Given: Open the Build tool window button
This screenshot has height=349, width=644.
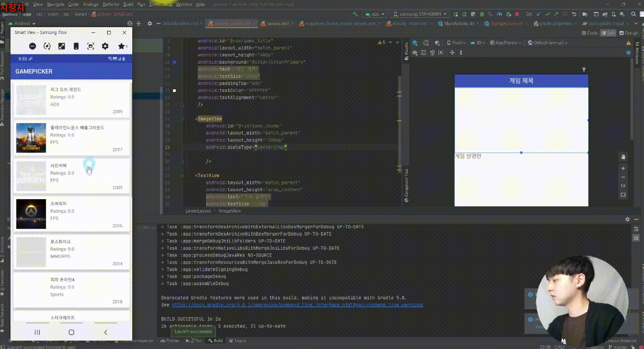Looking at the screenshot, I should 215,341.
